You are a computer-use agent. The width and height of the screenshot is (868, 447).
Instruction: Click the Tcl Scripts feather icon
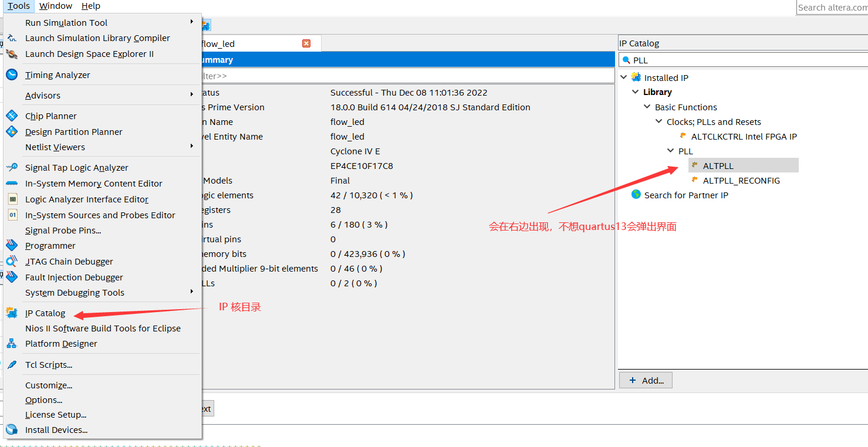coord(12,365)
